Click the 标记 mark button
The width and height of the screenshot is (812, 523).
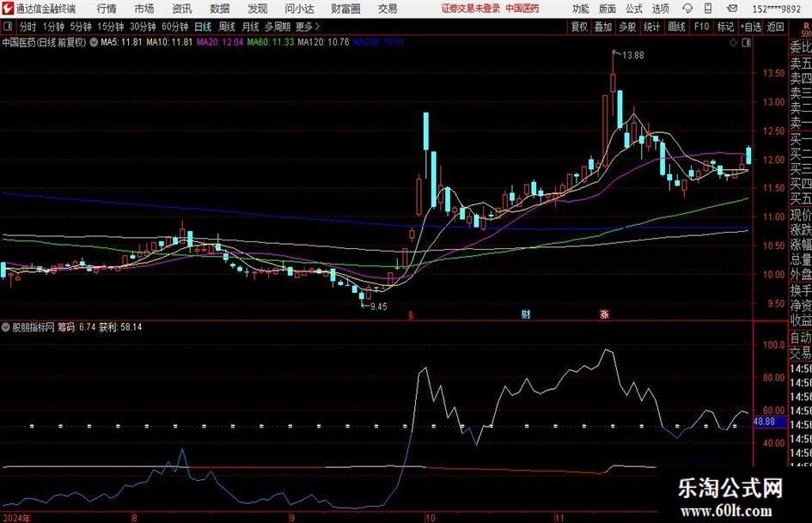[x=725, y=27]
